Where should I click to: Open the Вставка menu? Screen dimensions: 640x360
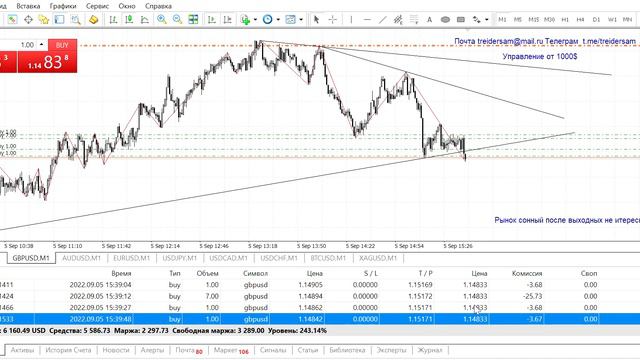point(28,6)
